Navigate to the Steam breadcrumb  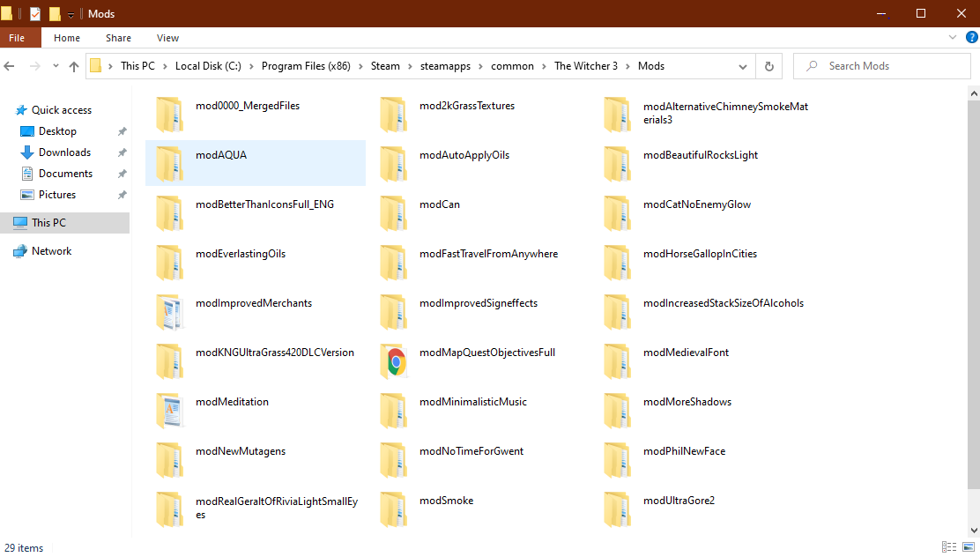tap(385, 66)
